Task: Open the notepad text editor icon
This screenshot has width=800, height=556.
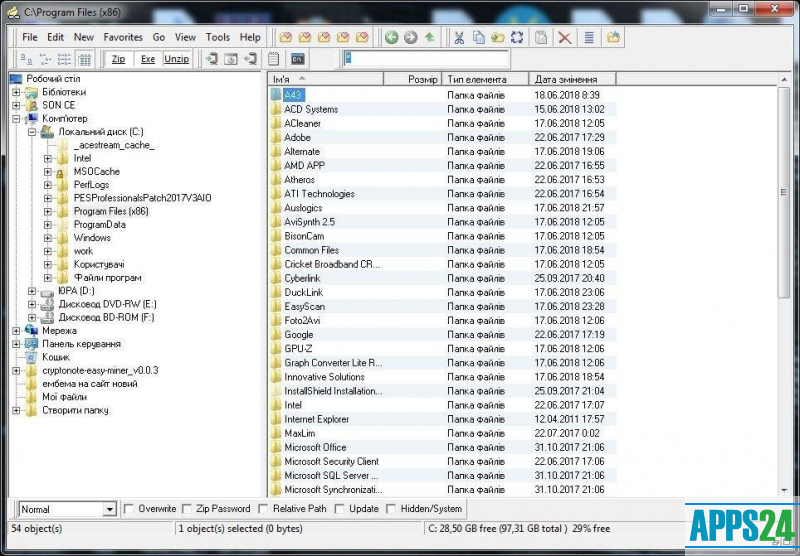Action: tap(273, 59)
